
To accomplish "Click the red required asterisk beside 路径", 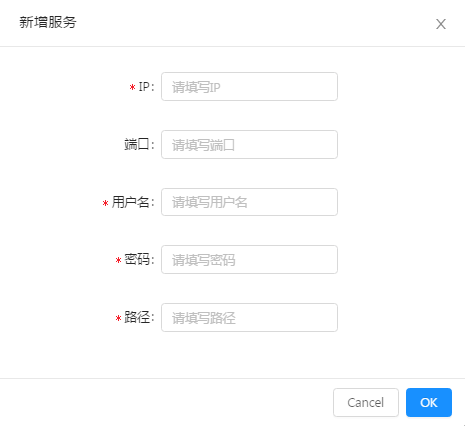I will 118,318.
